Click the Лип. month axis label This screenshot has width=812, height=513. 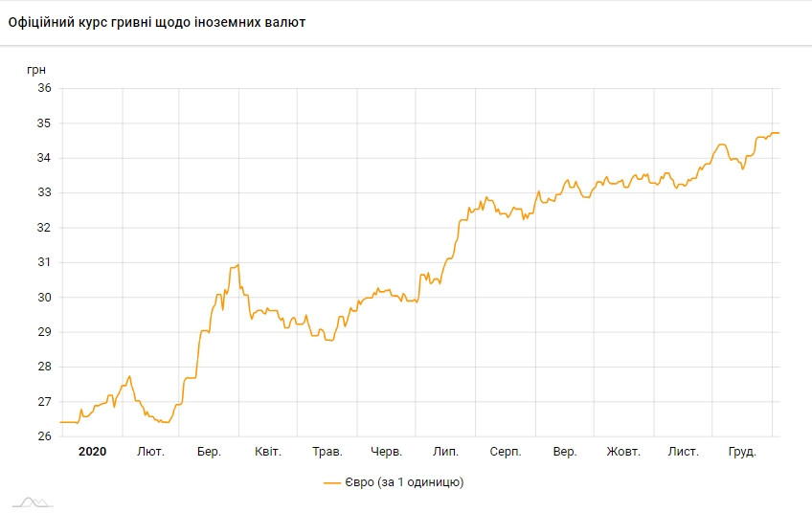[x=445, y=452]
